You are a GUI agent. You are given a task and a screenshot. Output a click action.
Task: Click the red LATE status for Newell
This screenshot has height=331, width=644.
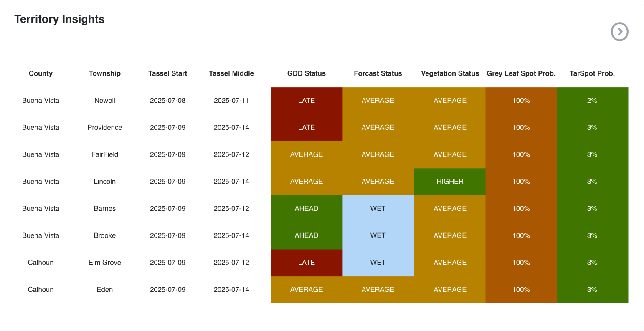[x=307, y=100]
